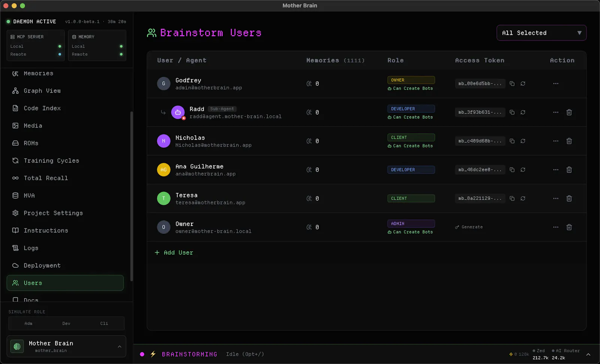Click the lightning bolt brainstorming icon

(x=153, y=354)
